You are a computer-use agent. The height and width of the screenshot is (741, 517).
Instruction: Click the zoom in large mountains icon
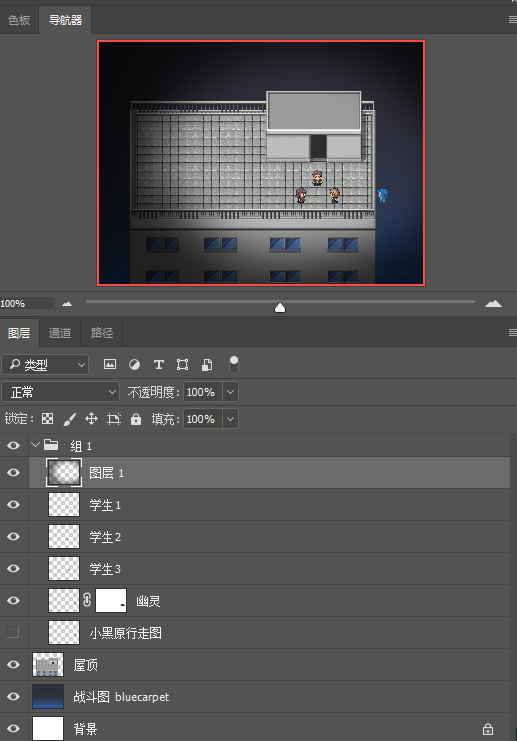(493, 303)
